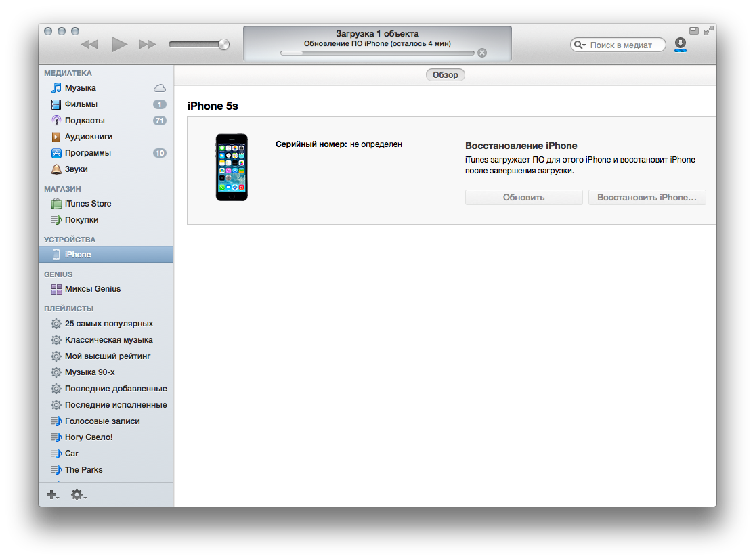Open The Parks playlist

point(106,470)
